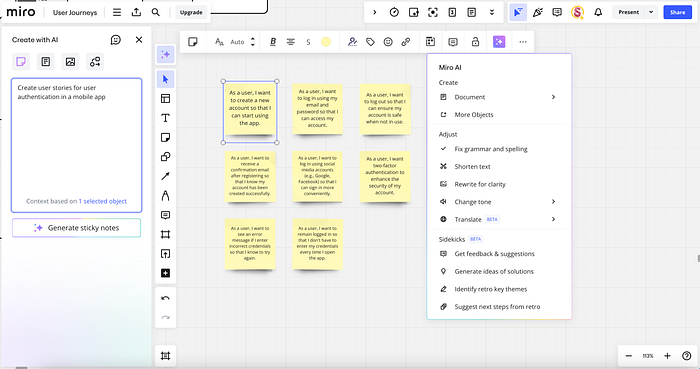Open the User Journeys board title

(75, 12)
